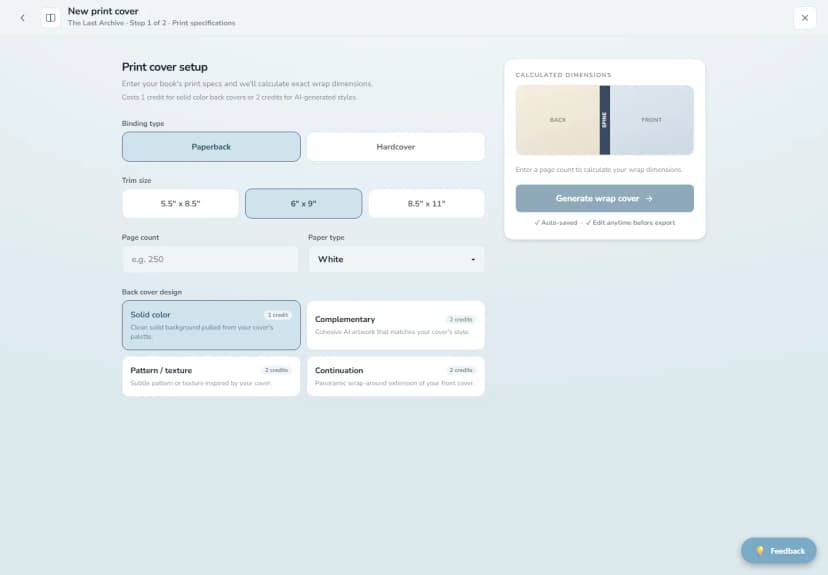
Task: Select Hardcover binding type
Action: coord(396,147)
